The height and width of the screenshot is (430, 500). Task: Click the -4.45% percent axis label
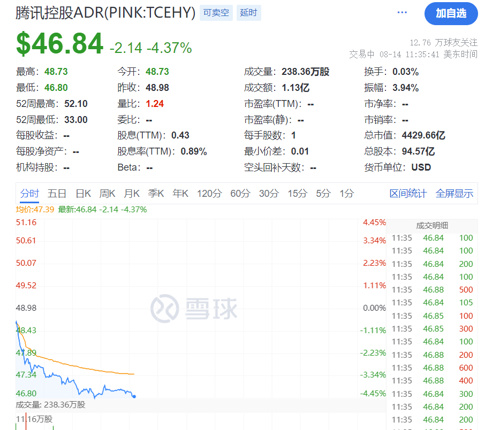pos(373,393)
